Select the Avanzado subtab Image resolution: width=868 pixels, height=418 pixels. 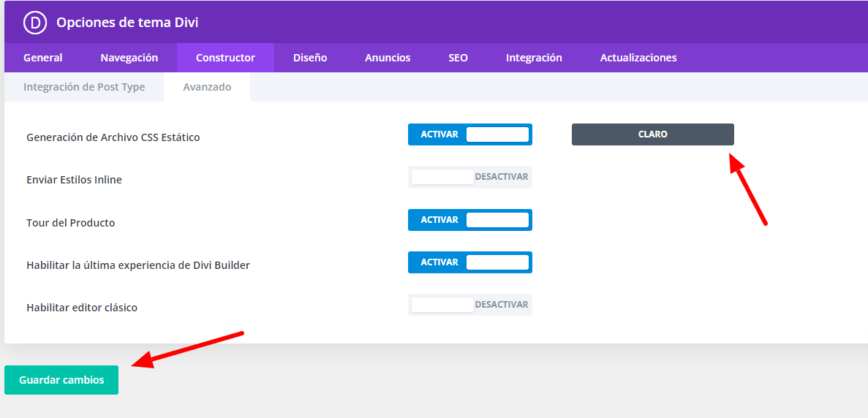207,87
